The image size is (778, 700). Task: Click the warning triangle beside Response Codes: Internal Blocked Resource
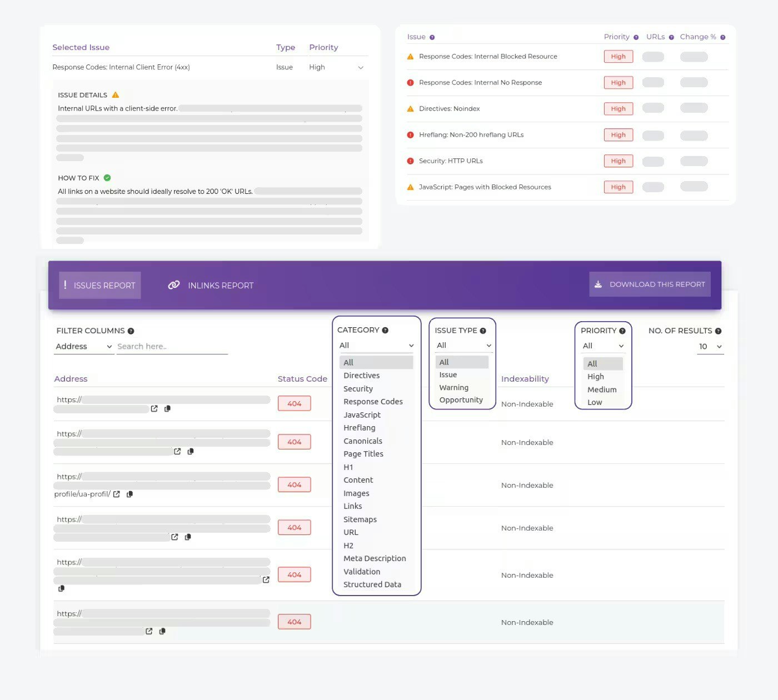(x=410, y=56)
